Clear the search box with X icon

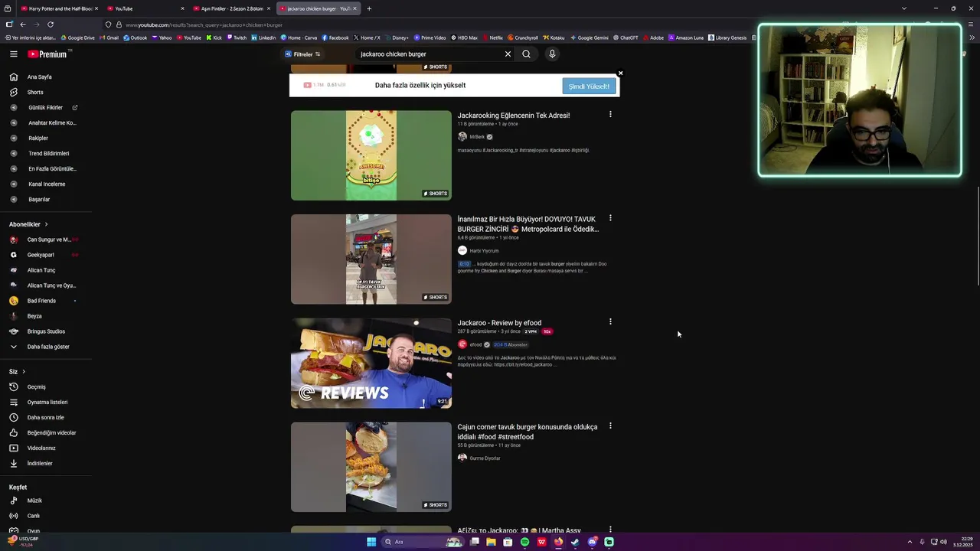[508, 54]
